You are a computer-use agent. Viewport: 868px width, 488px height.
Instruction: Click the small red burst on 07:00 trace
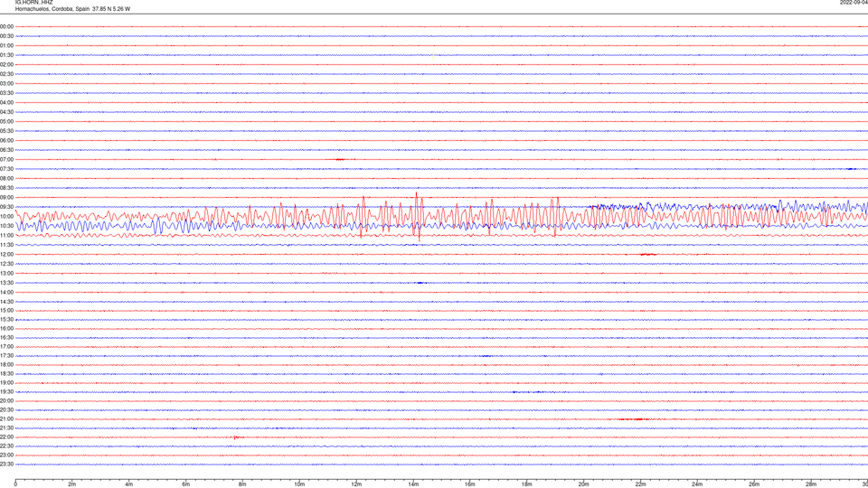point(339,159)
